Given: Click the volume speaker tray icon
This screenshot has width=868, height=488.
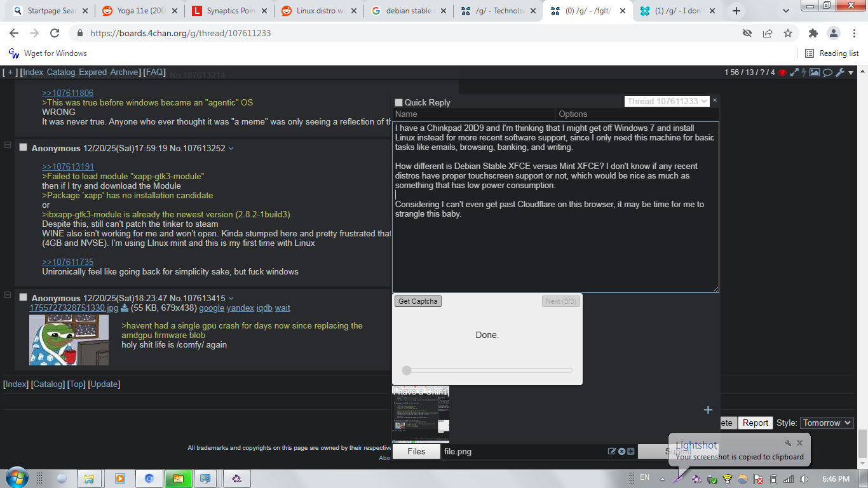Looking at the screenshot, I should pyautogui.click(x=804, y=478).
